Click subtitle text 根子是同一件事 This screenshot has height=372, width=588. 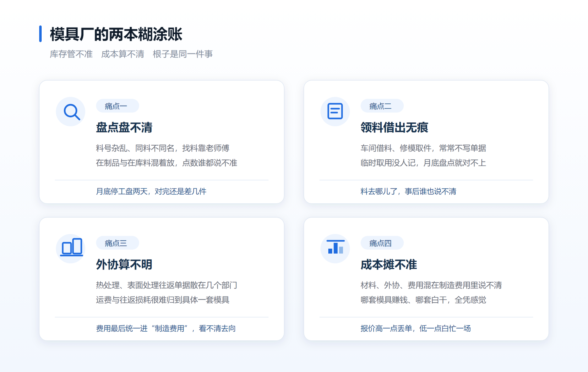pyautogui.click(x=183, y=54)
